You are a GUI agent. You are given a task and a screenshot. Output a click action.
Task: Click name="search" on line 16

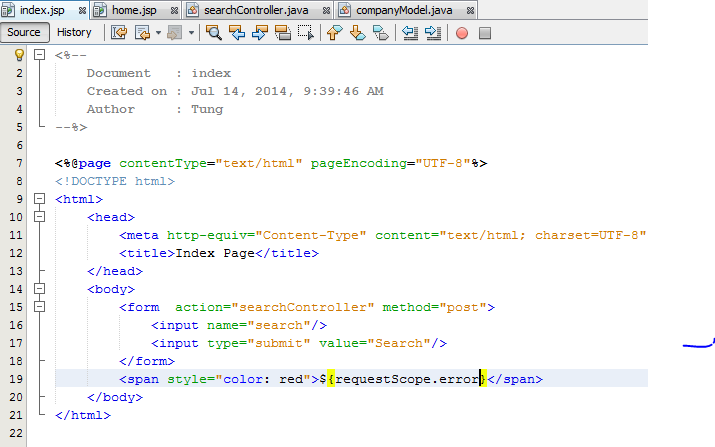tap(259, 325)
